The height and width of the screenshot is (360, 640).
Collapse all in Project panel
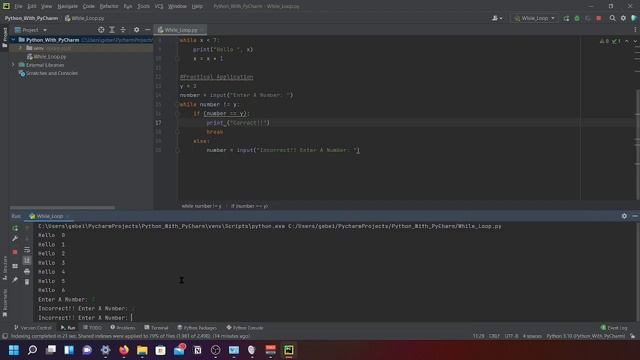pos(123,30)
